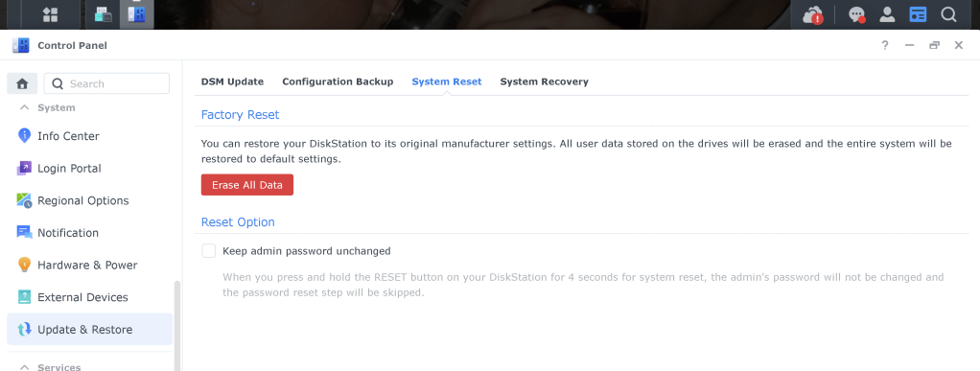980x371 pixels.
Task: Click the Notification sidebar icon
Action: coord(24,232)
